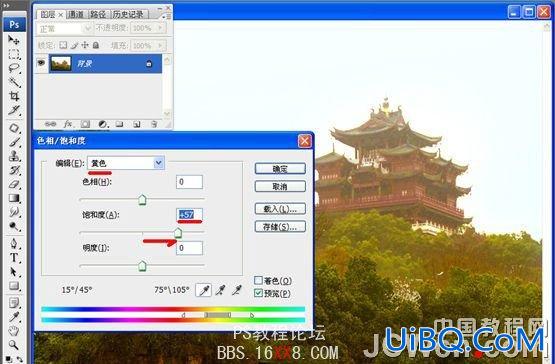Click the new group folder icon
This screenshot has height=364, width=555.
[120, 124]
